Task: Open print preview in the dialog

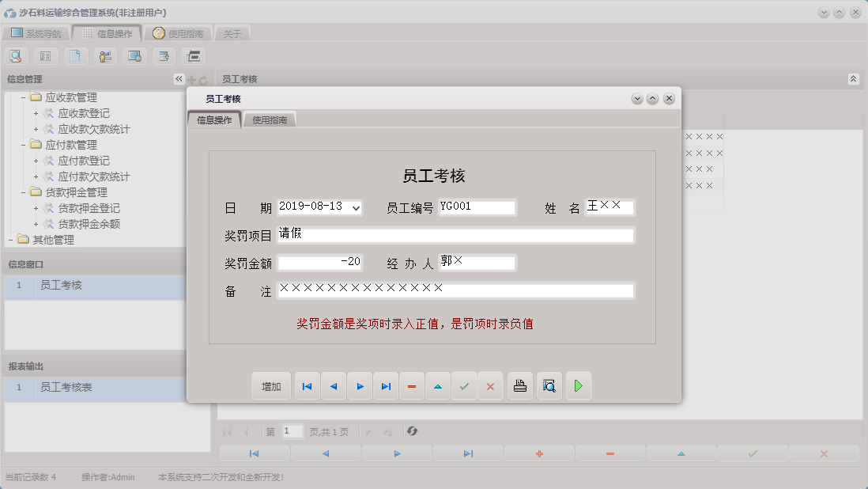Action: click(549, 385)
